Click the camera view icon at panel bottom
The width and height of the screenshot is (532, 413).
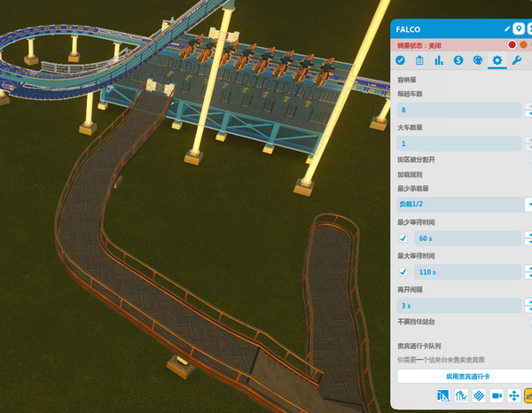coord(497,395)
